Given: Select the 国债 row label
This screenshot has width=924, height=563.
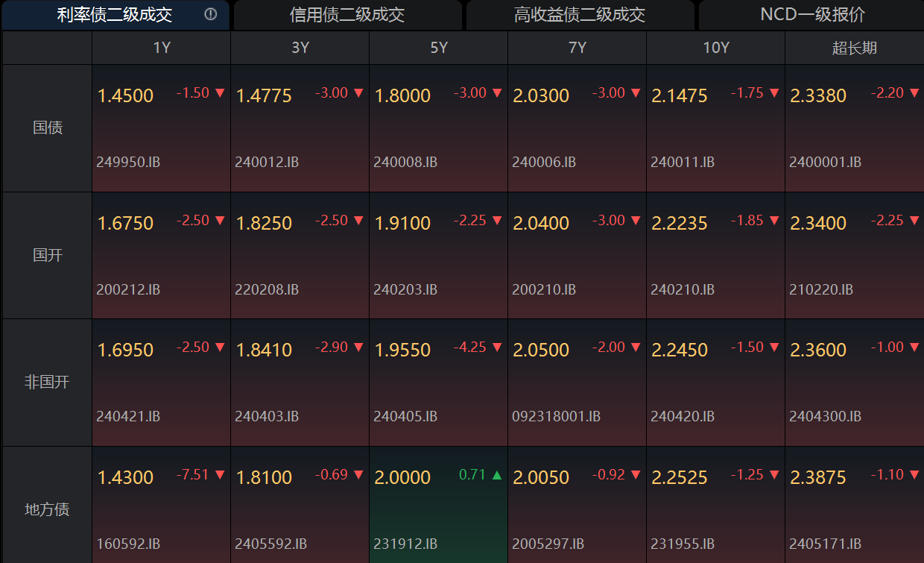Looking at the screenshot, I should (x=47, y=128).
